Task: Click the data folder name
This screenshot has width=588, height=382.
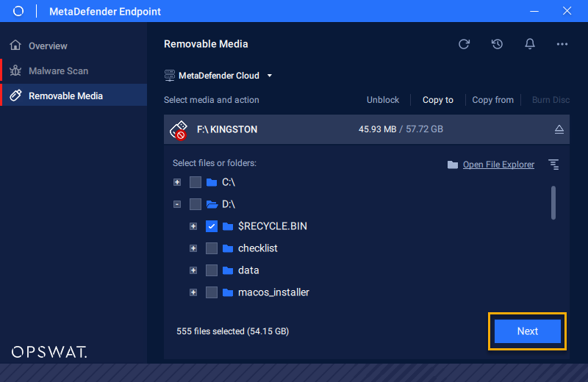Action: (248, 270)
